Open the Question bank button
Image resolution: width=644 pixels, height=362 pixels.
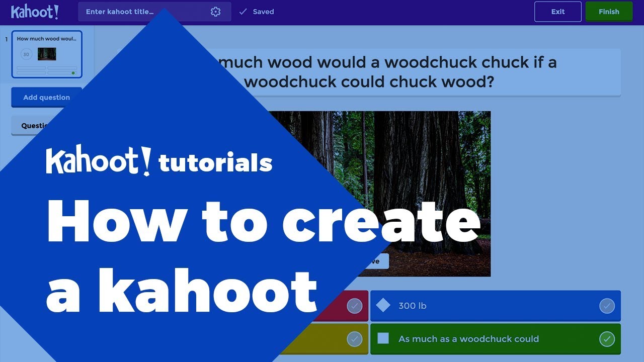30,126
